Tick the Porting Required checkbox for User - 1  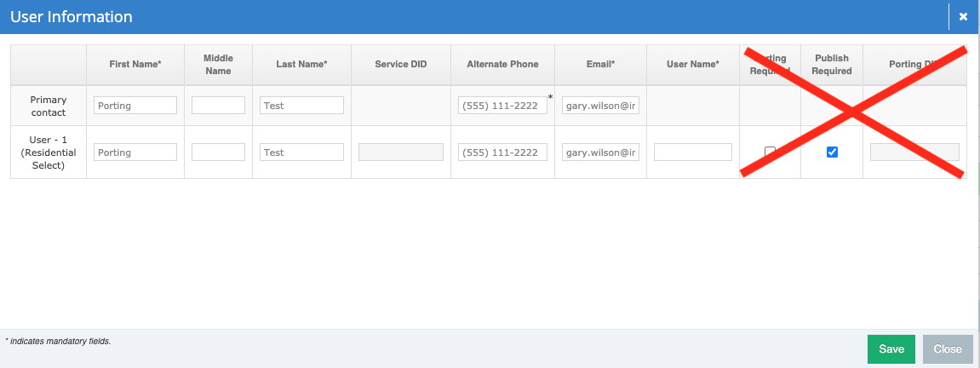point(770,152)
